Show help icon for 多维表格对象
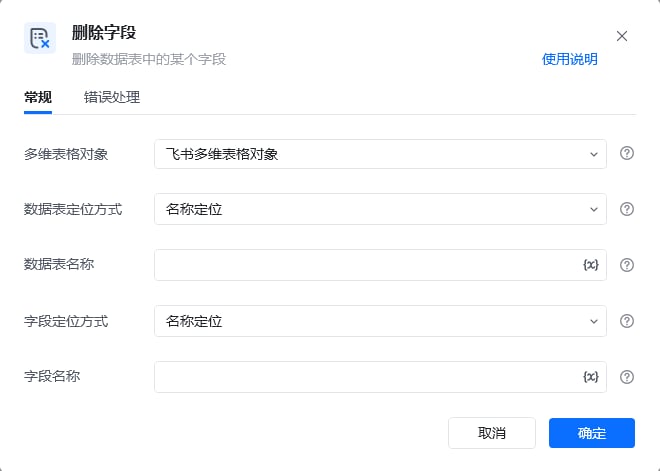The height and width of the screenshot is (471, 660). pyautogui.click(x=627, y=153)
